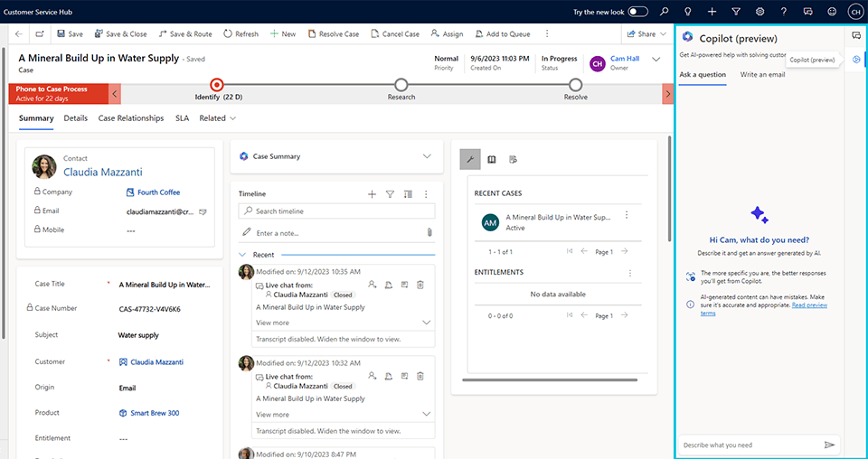Open the Related tab dropdown
The height and width of the screenshot is (459, 868).
pyautogui.click(x=218, y=118)
